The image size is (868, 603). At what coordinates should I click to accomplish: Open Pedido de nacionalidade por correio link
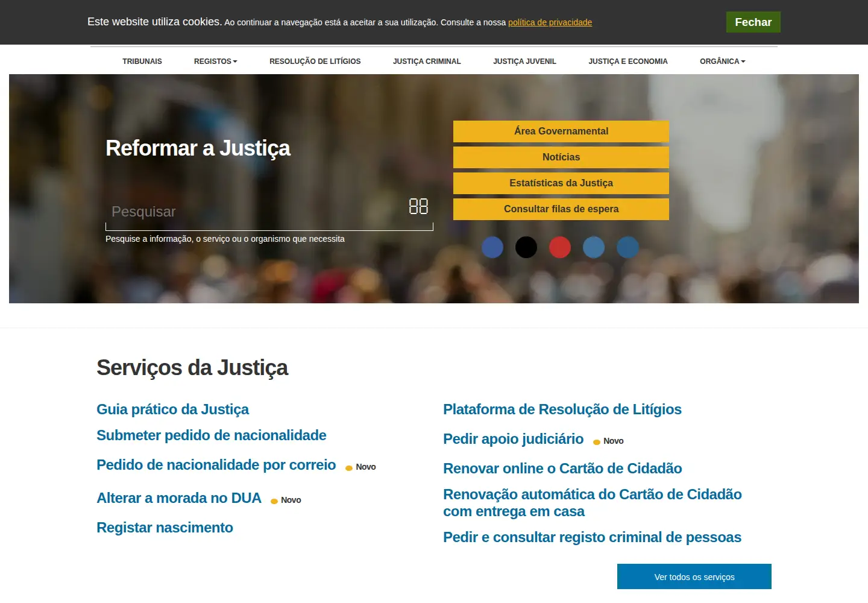[216, 465]
